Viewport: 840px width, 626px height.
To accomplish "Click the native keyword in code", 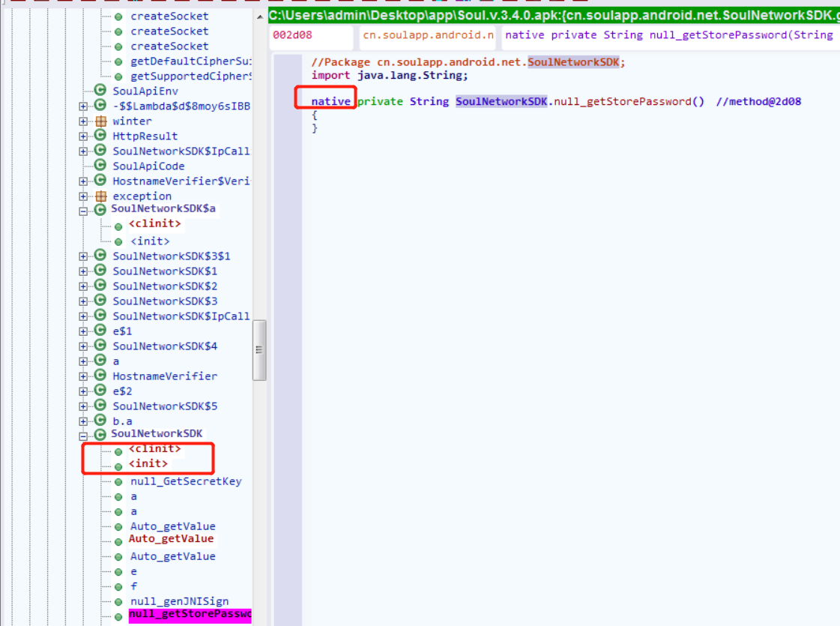I will point(330,101).
